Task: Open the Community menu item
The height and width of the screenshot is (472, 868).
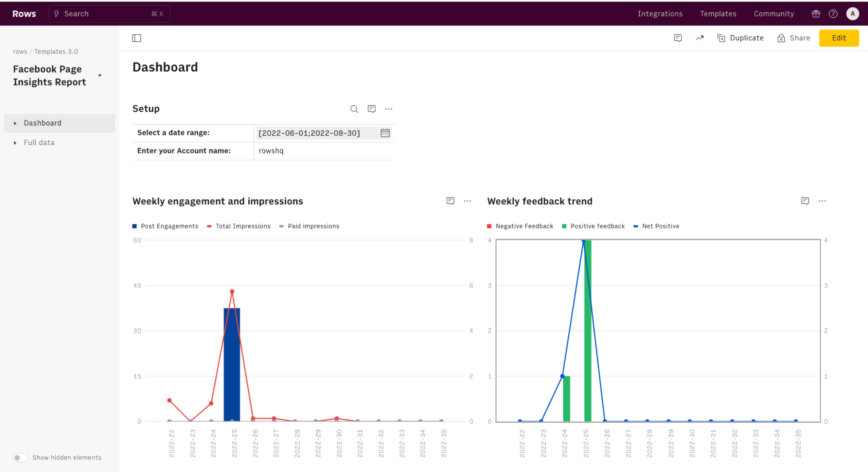Action: pyautogui.click(x=773, y=13)
